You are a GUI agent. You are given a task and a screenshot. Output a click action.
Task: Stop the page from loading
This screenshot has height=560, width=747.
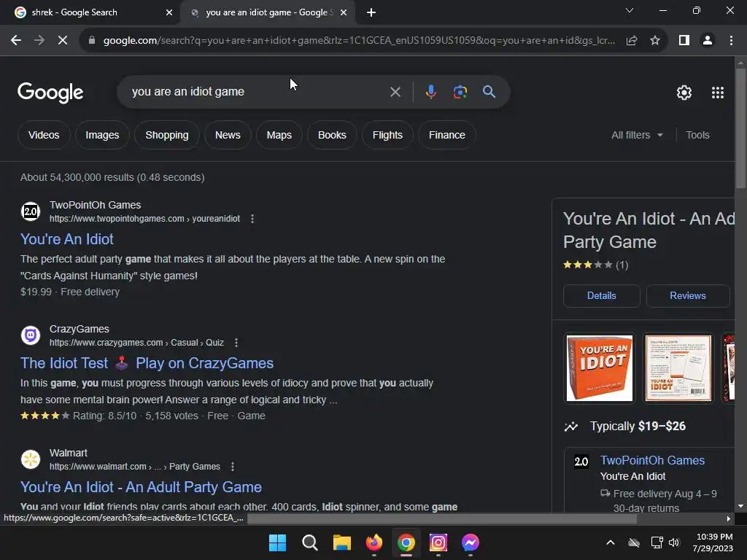point(63,41)
